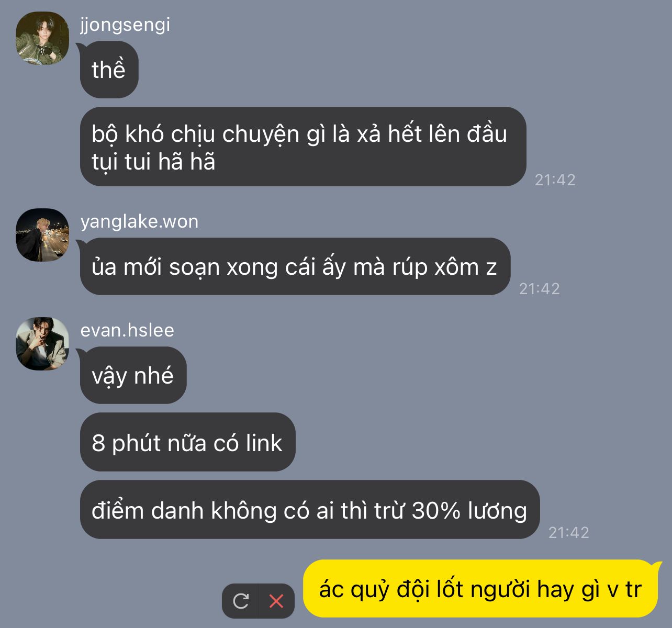Open yanglake.won's profile picture
The width and height of the screenshot is (672, 628).
tap(42, 235)
